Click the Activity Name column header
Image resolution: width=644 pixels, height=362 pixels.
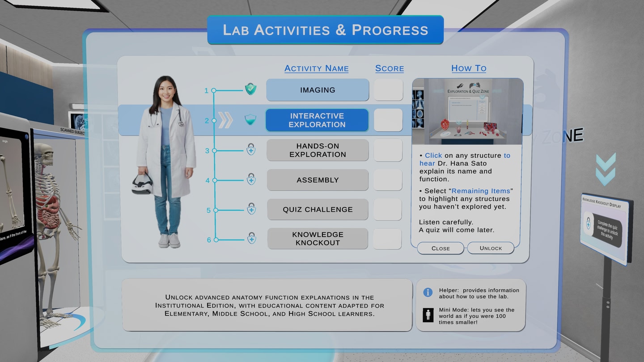pos(317,68)
